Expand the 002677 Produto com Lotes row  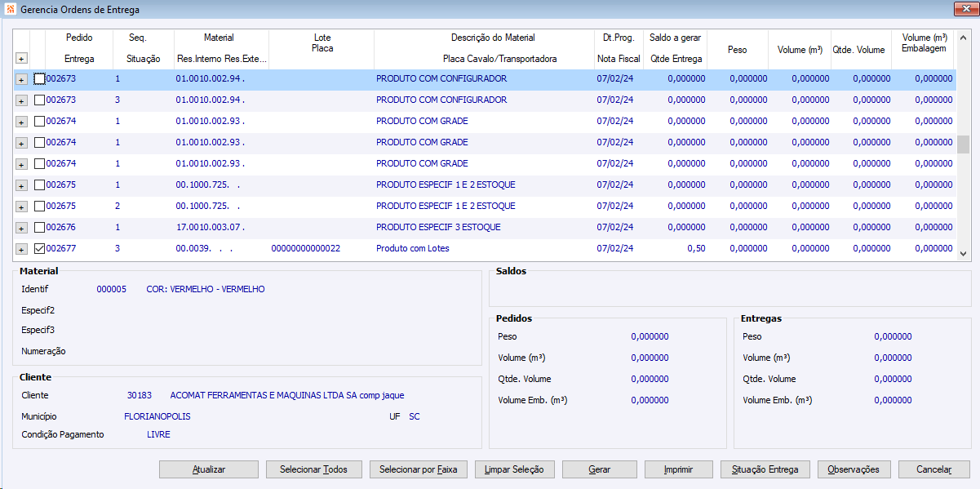click(x=21, y=249)
